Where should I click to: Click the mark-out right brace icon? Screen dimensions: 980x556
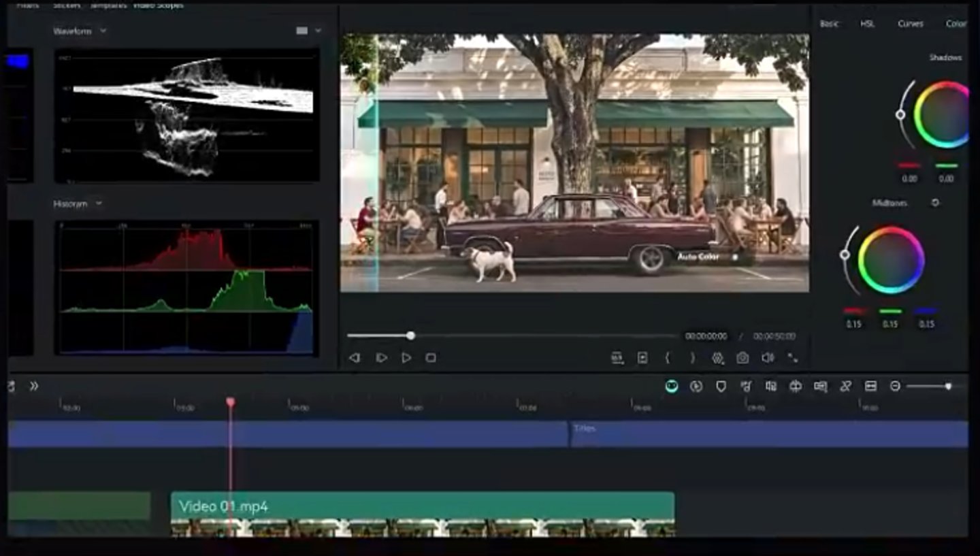coord(693,357)
